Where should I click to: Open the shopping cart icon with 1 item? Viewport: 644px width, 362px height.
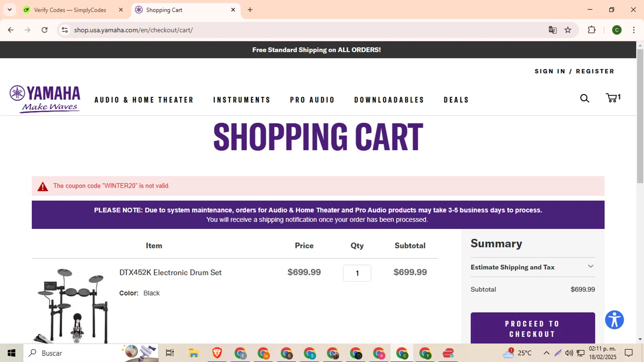[x=613, y=98]
